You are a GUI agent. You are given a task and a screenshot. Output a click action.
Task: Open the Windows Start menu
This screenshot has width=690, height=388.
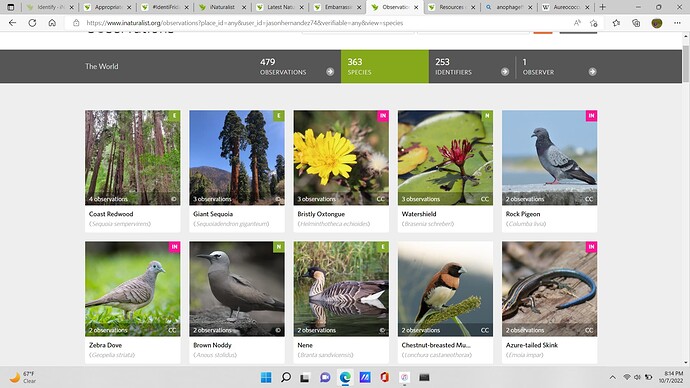(266, 377)
